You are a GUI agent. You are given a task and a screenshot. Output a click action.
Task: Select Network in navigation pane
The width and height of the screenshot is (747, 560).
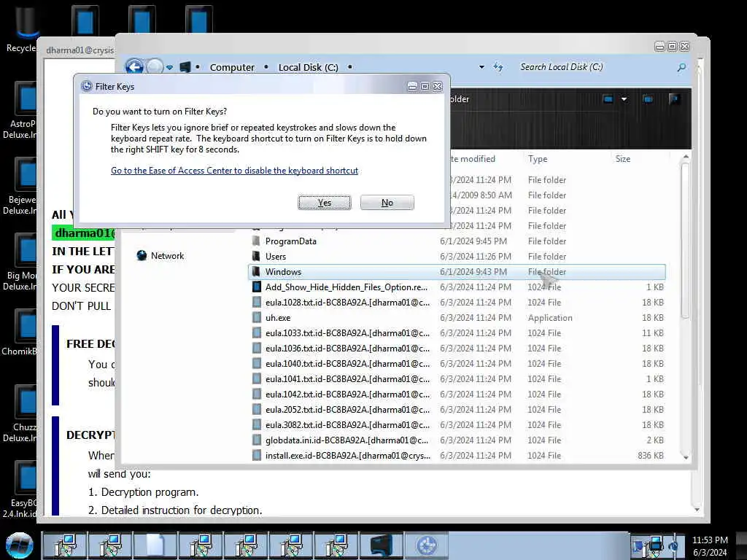(167, 256)
